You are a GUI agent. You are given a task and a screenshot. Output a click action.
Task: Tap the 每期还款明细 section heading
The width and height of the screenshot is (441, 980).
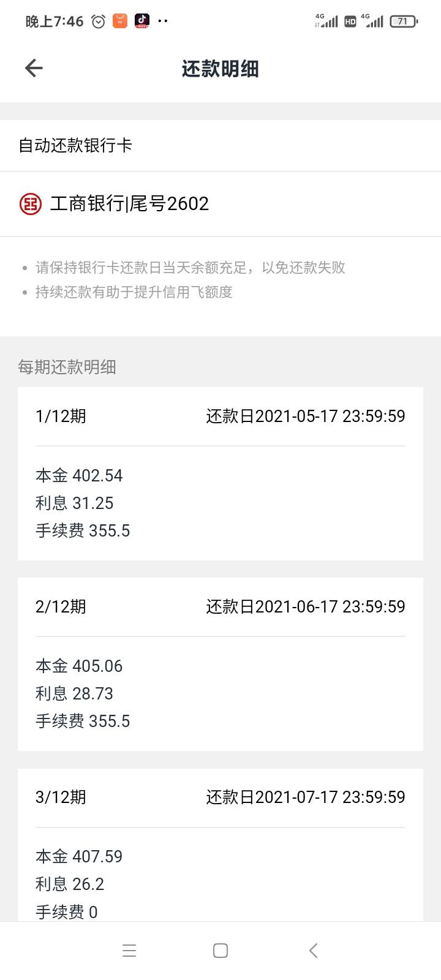pos(67,367)
